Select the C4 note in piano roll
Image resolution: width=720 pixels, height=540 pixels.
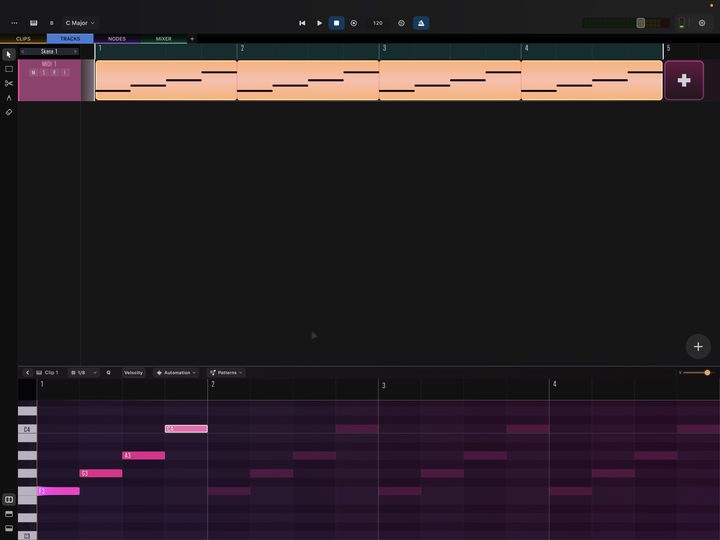pyautogui.click(x=186, y=429)
